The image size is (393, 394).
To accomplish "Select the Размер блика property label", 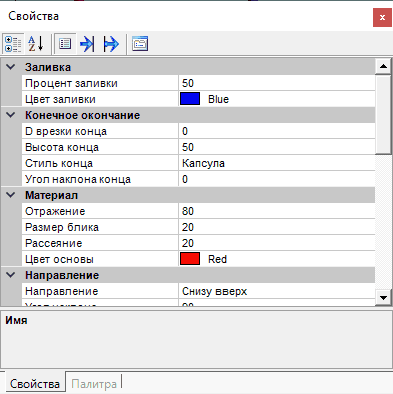I will point(62,227).
